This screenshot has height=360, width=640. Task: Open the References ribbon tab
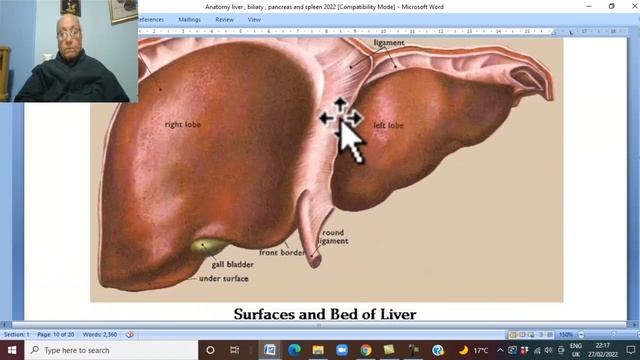pyautogui.click(x=151, y=20)
